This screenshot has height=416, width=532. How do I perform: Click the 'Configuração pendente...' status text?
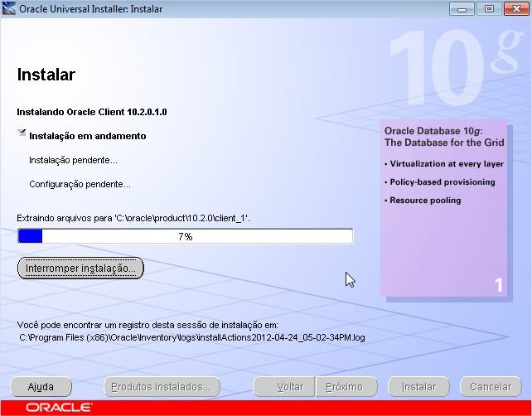click(x=80, y=184)
